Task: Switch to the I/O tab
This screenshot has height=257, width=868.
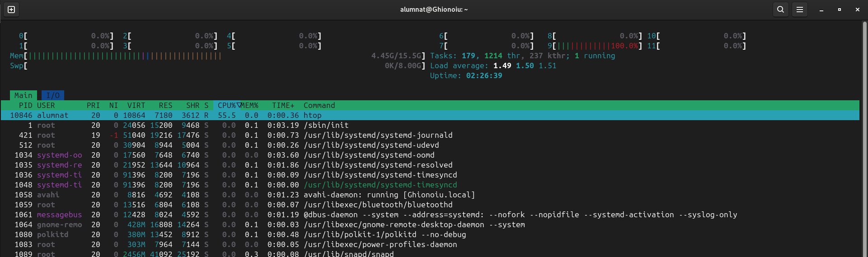Action: tap(53, 95)
